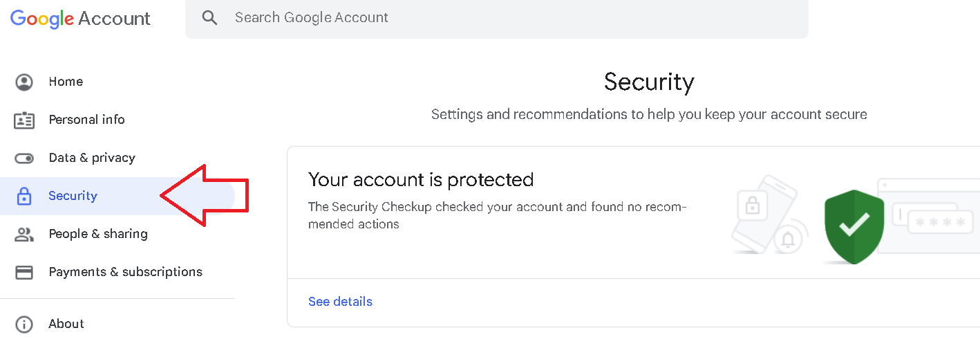The image size is (980, 337).
Task: Select the Security menu label
Action: click(x=73, y=196)
